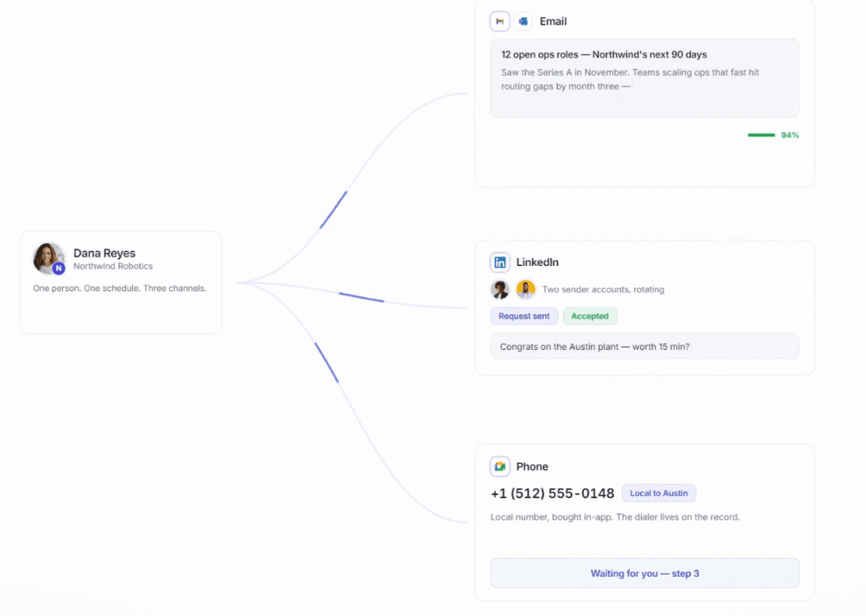Click phone number +1 (512) 555-0148

click(x=553, y=493)
